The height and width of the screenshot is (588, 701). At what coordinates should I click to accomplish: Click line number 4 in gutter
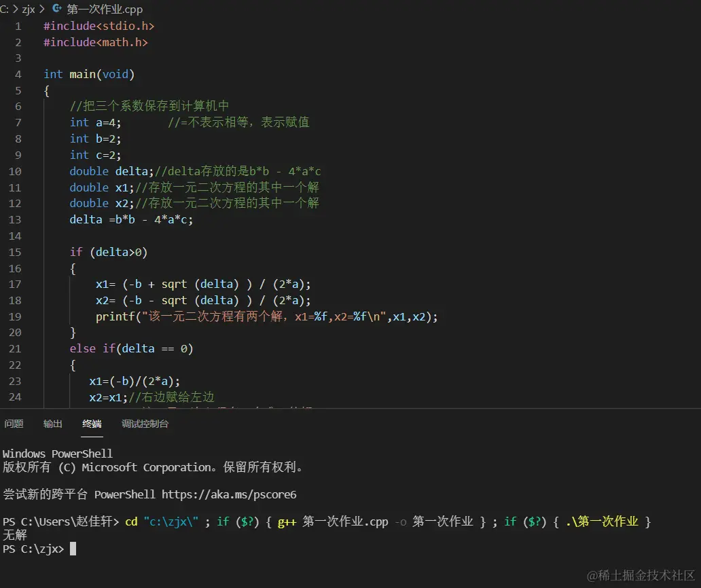(x=18, y=74)
